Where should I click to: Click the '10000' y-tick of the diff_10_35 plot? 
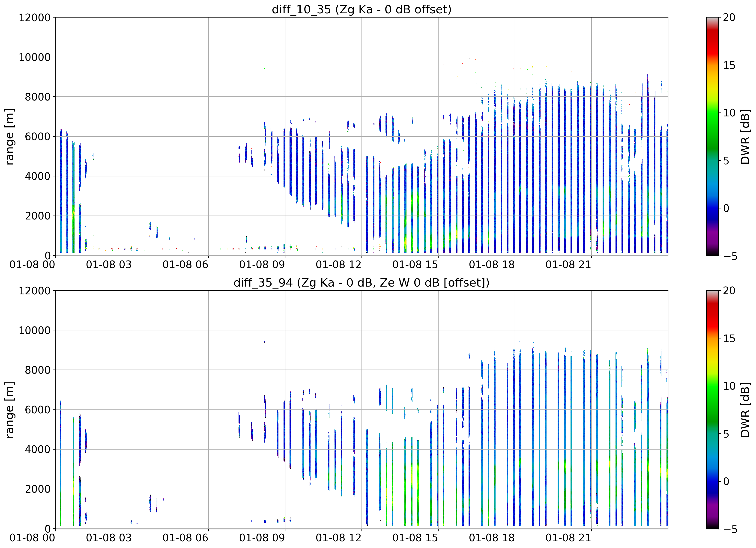pyautogui.click(x=35, y=57)
